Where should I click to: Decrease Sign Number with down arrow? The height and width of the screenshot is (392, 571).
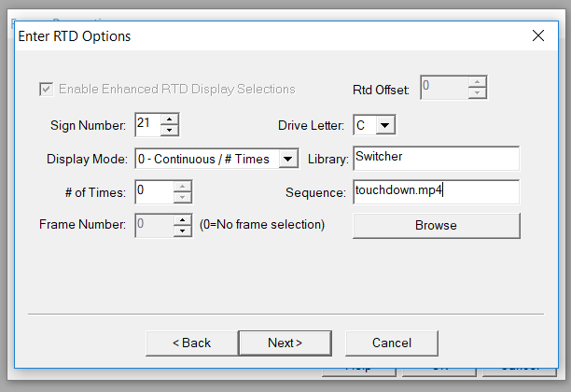(169, 130)
